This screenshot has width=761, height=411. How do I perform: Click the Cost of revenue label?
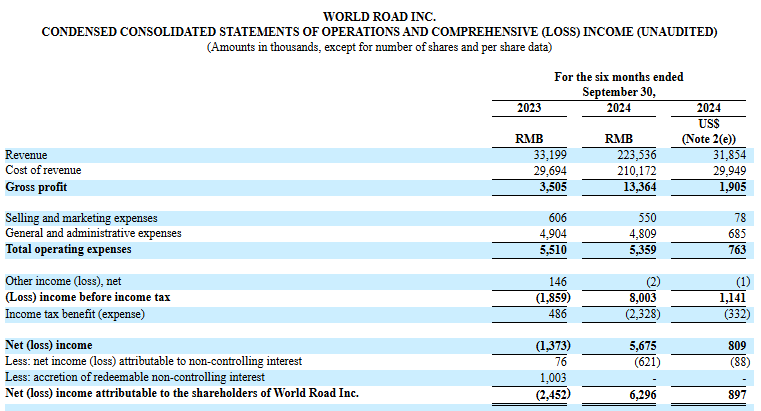point(43,171)
